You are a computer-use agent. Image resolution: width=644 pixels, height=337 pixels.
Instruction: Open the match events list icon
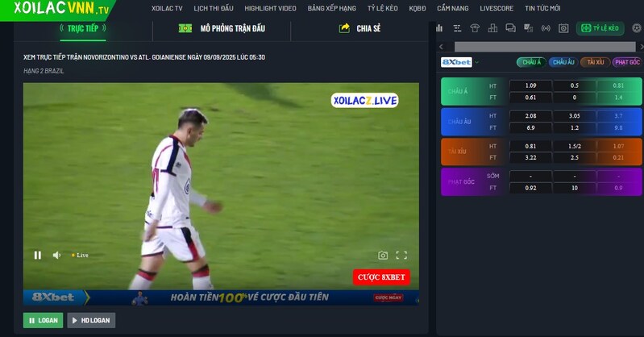(457, 28)
